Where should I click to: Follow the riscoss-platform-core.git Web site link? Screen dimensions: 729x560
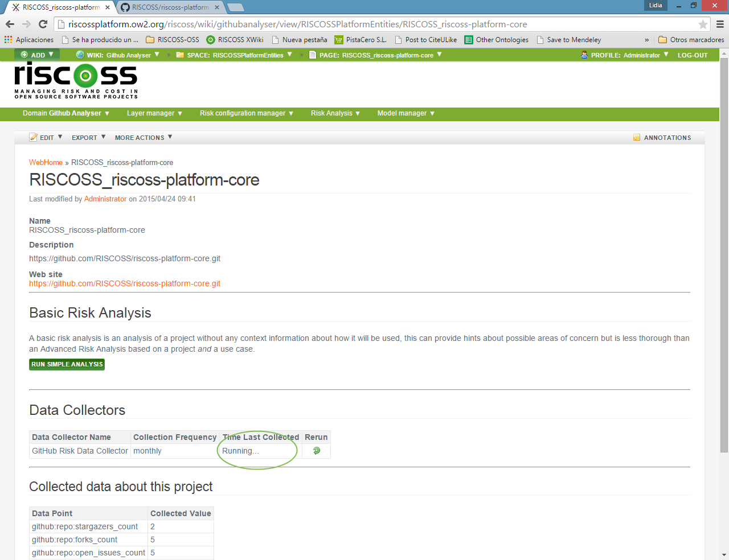124,283
